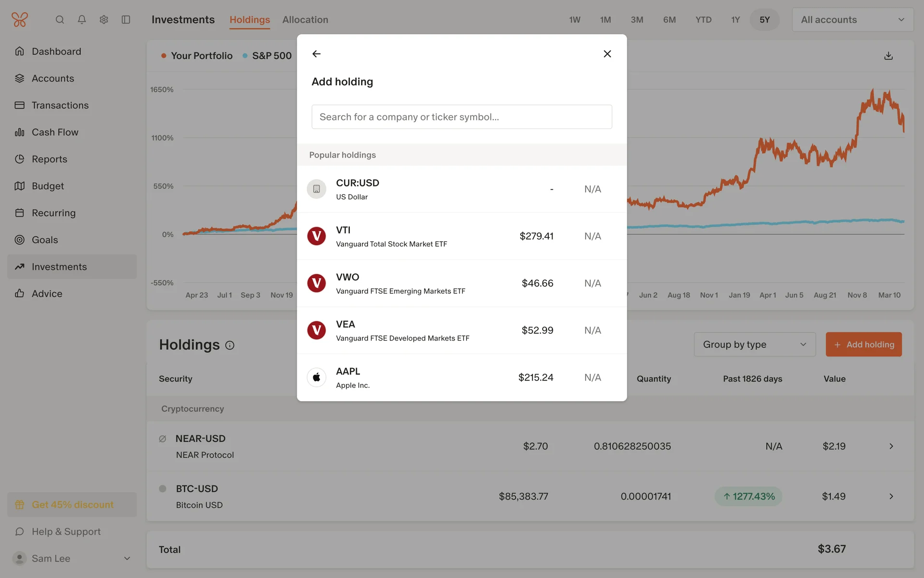Click the back arrow in Add holding dialog
The height and width of the screenshot is (578, 924).
(x=316, y=54)
